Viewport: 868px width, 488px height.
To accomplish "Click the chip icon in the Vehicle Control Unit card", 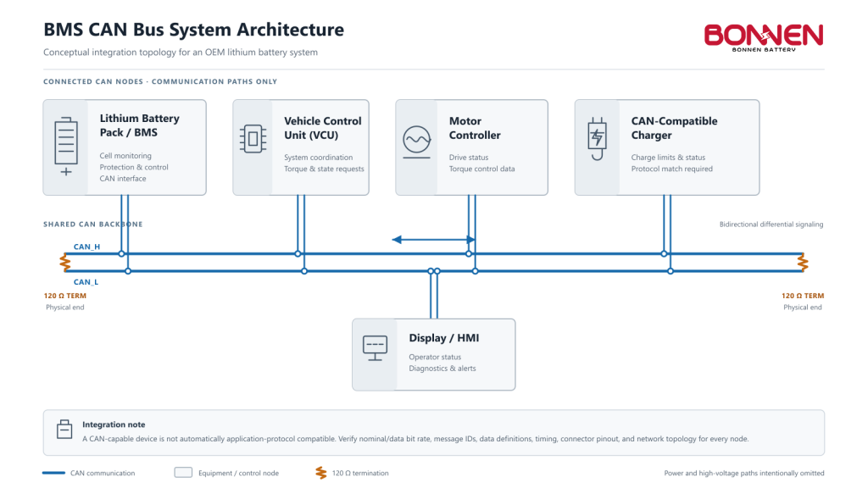I will tap(253, 138).
